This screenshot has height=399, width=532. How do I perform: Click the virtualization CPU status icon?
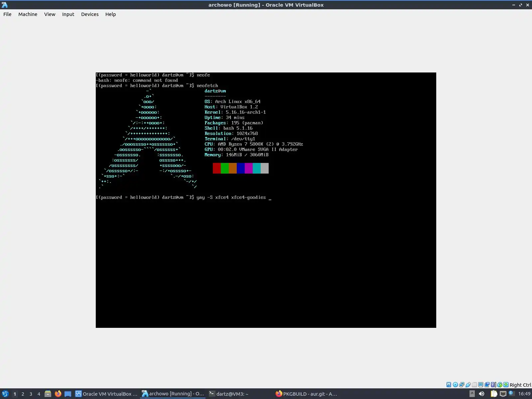493,385
